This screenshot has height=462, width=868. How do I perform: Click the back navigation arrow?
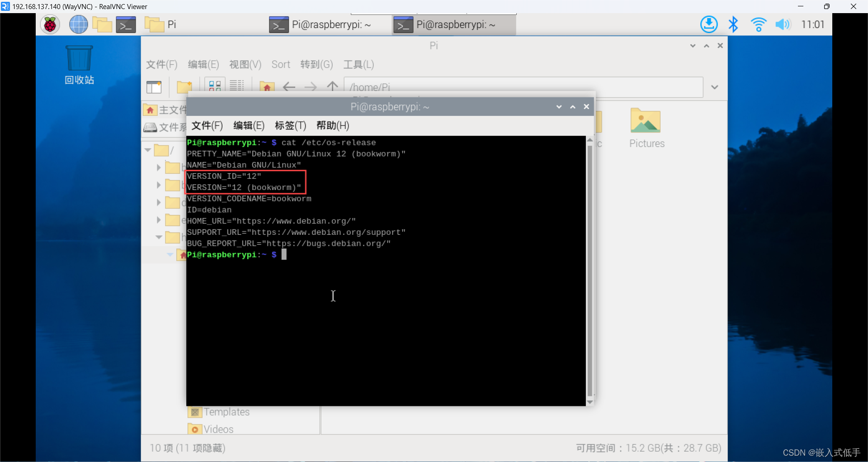289,87
